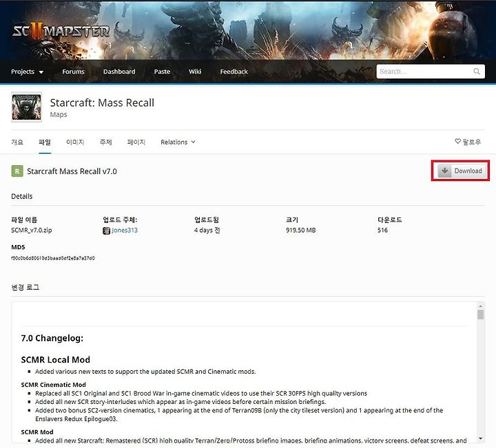496x448 pixels.
Task: Click the Download button
Action: click(x=462, y=171)
